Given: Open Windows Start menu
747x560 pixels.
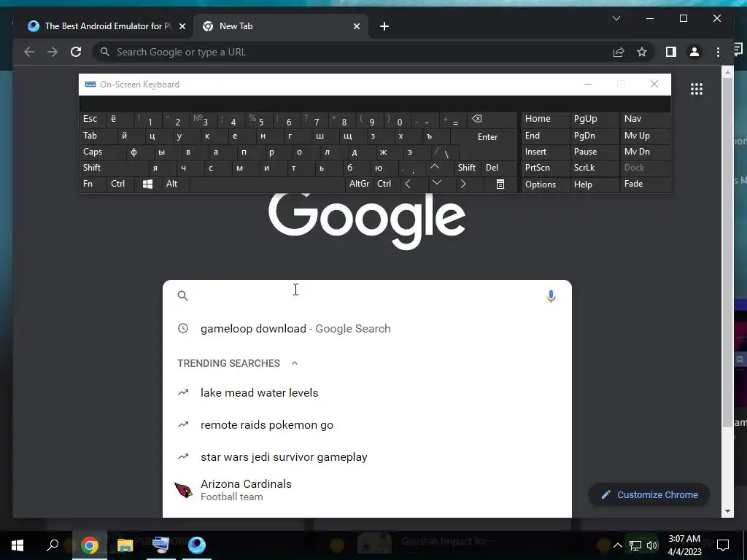Looking at the screenshot, I should (x=18, y=545).
